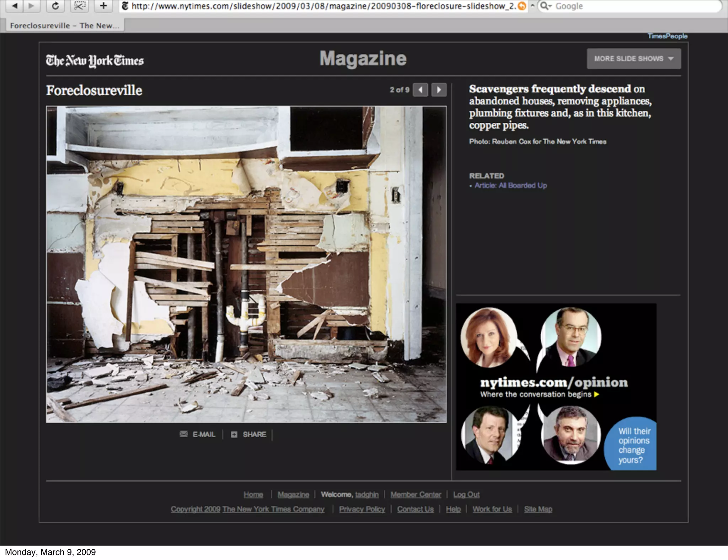Open Google search magnifier dropdown
Image resolution: width=728 pixels, height=560 pixels.
546,6
